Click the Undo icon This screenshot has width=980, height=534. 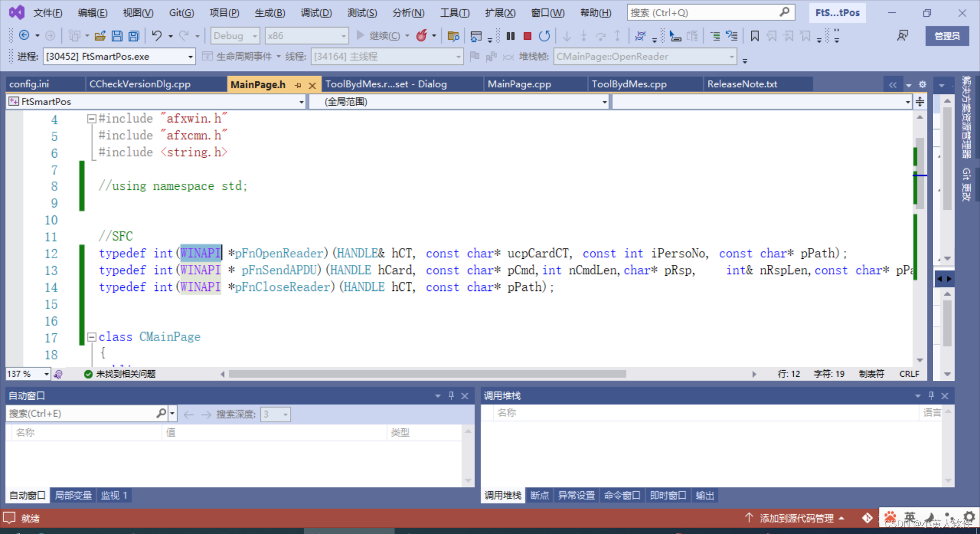pyautogui.click(x=157, y=36)
